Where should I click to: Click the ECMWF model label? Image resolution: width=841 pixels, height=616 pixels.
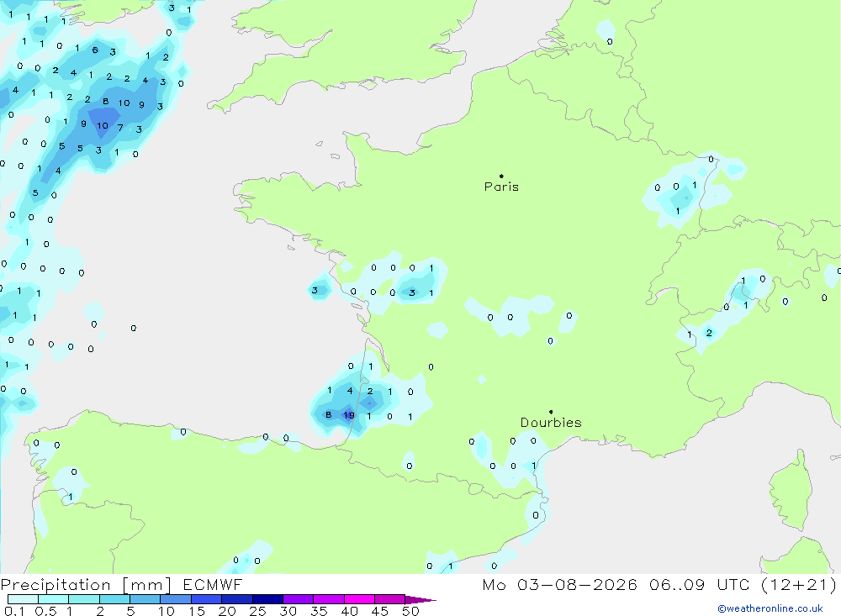pyautogui.click(x=213, y=585)
